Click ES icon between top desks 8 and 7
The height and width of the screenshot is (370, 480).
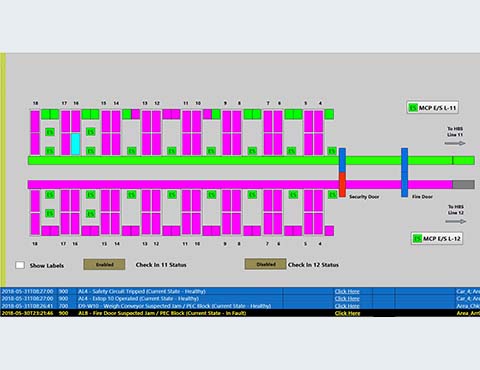[x=252, y=151]
